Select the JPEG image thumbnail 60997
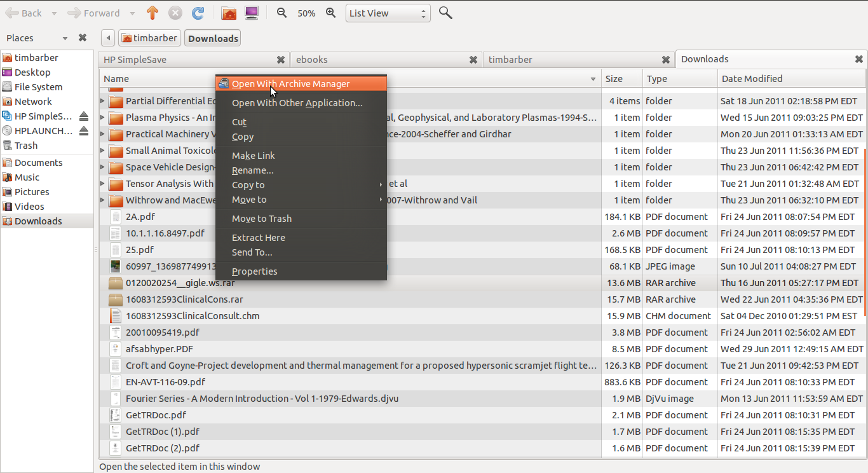 pos(115,266)
